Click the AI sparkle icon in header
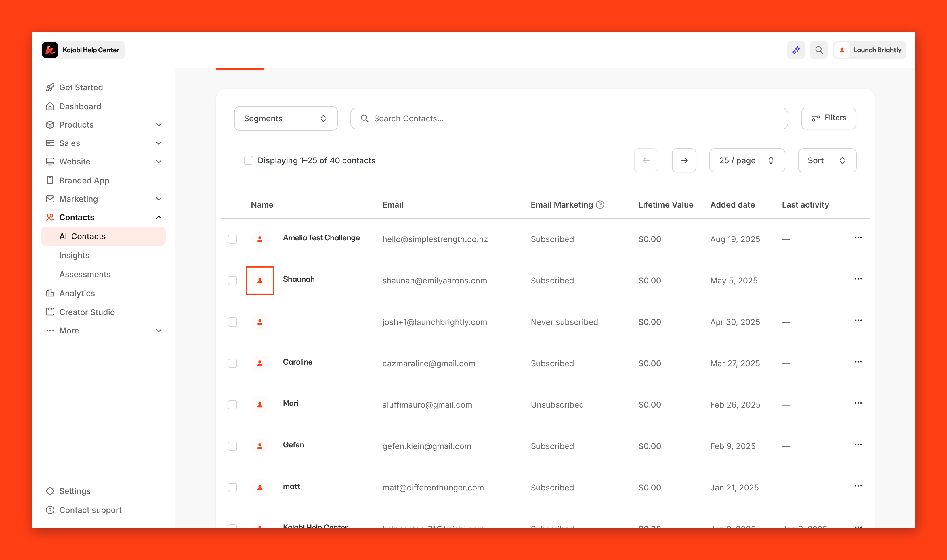The width and height of the screenshot is (947, 560). tap(796, 50)
